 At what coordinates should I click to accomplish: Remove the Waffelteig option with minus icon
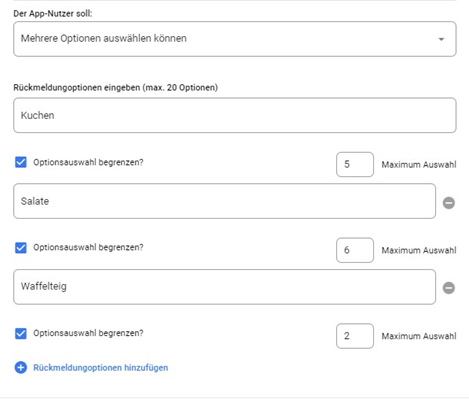[449, 288]
